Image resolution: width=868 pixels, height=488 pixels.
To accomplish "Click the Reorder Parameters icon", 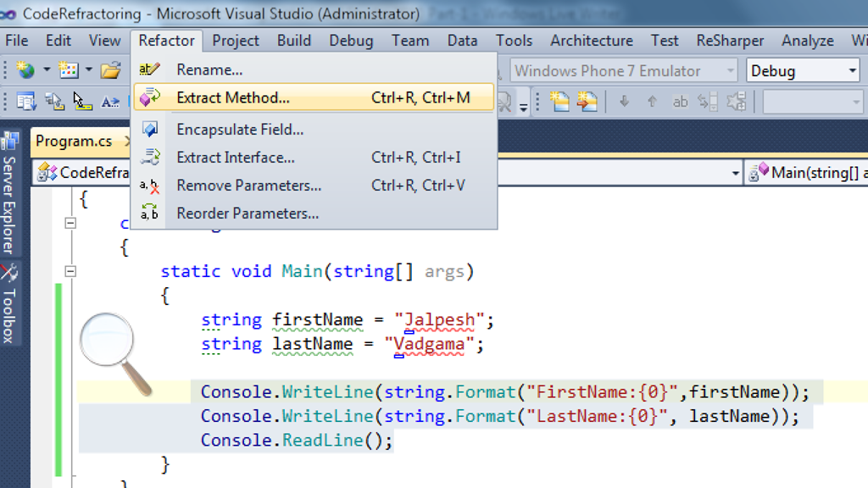I will 149,213.
